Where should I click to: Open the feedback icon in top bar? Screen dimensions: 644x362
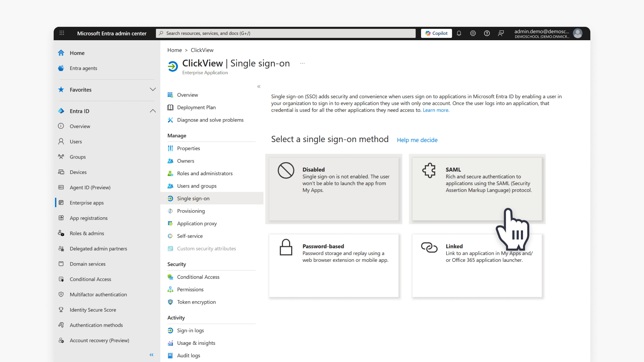[x=501, y=33]
